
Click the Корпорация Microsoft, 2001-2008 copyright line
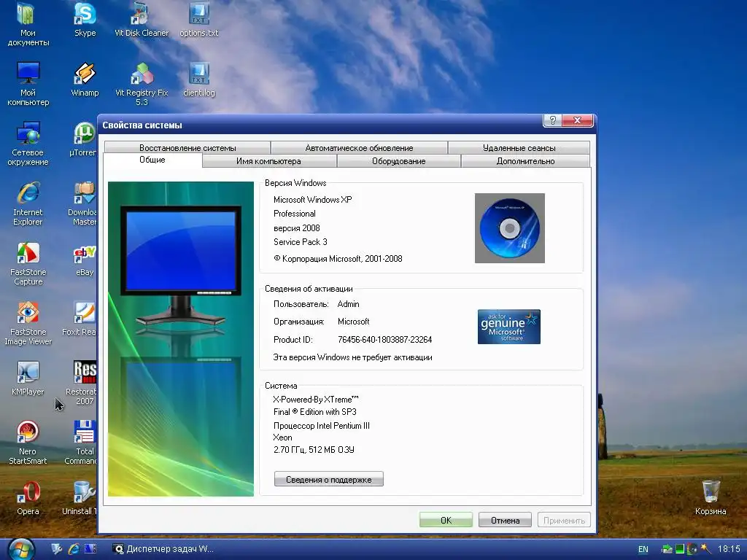(x=338, y=259)
